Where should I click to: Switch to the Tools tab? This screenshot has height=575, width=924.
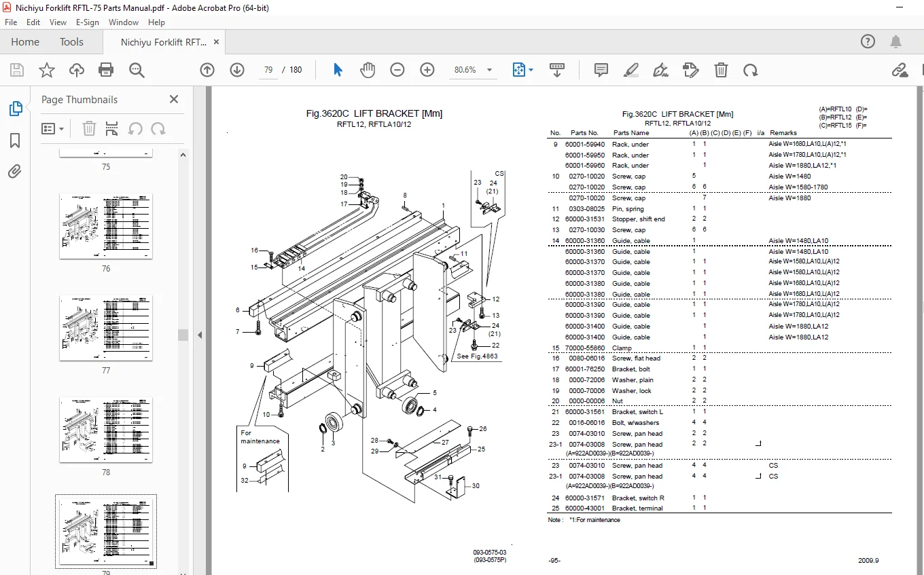click(x=71, y=42)
